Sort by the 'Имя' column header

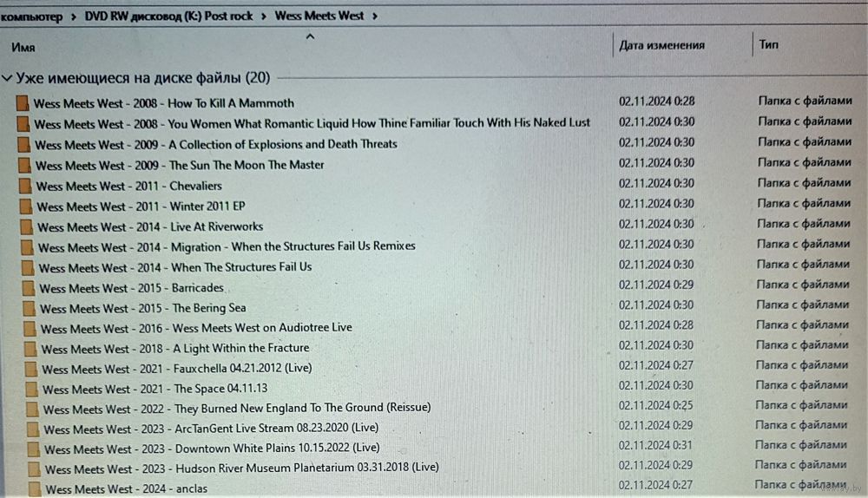[23, 48]
